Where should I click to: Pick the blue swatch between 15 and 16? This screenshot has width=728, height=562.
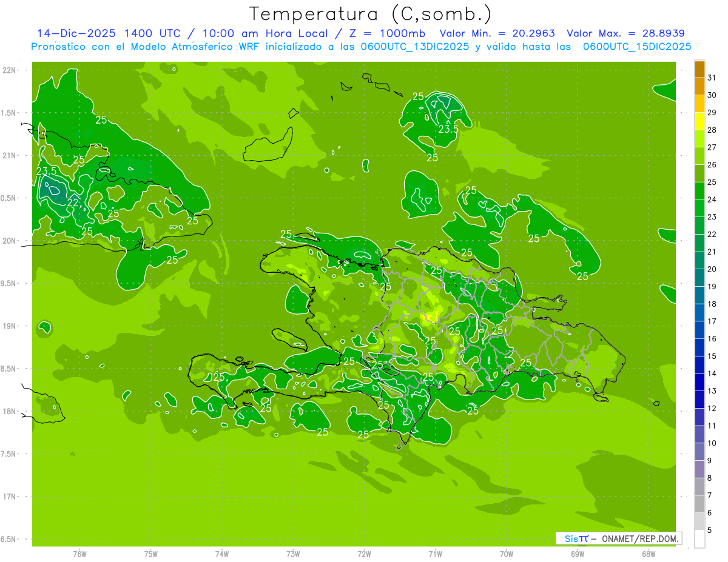(x=699, y=348)
